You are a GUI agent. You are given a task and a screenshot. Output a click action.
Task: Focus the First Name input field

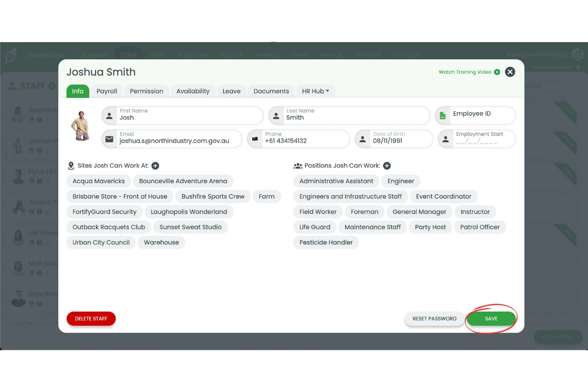point(182,116)
